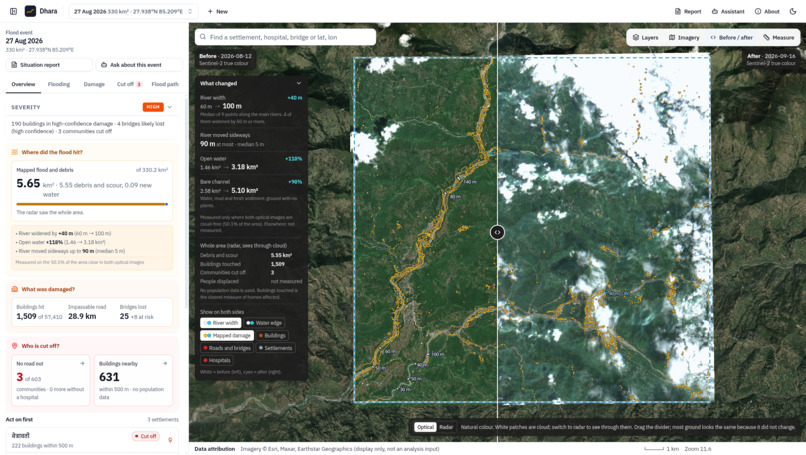This screenshot has height=455, width=806.
Task: Activate the Measure tool
Action: click(x=779, y=38)
